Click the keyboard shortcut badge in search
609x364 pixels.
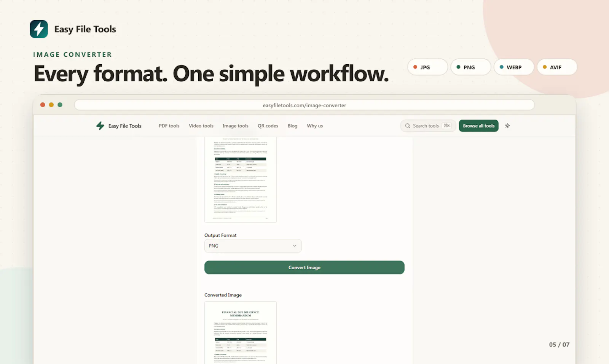coord(447,126)
